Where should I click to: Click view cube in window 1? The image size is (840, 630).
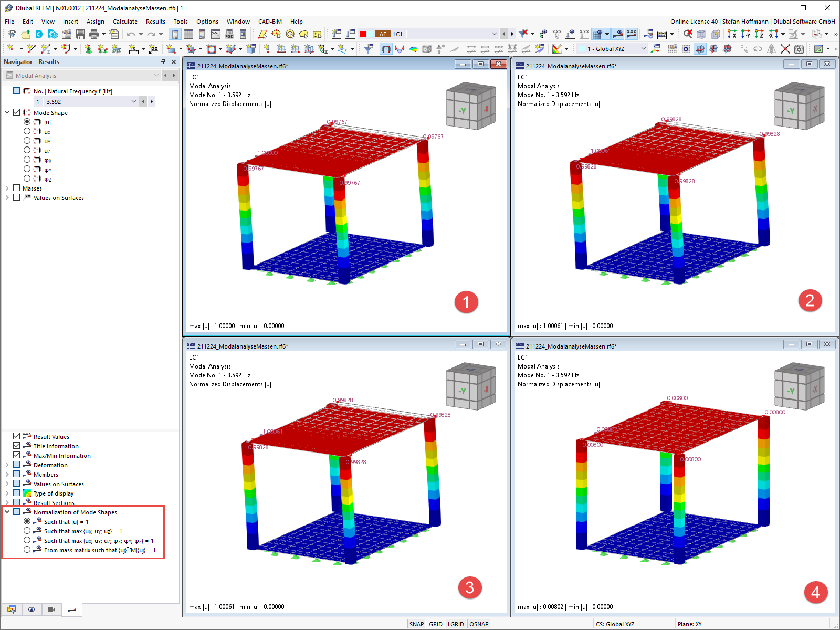pos(470,106)
